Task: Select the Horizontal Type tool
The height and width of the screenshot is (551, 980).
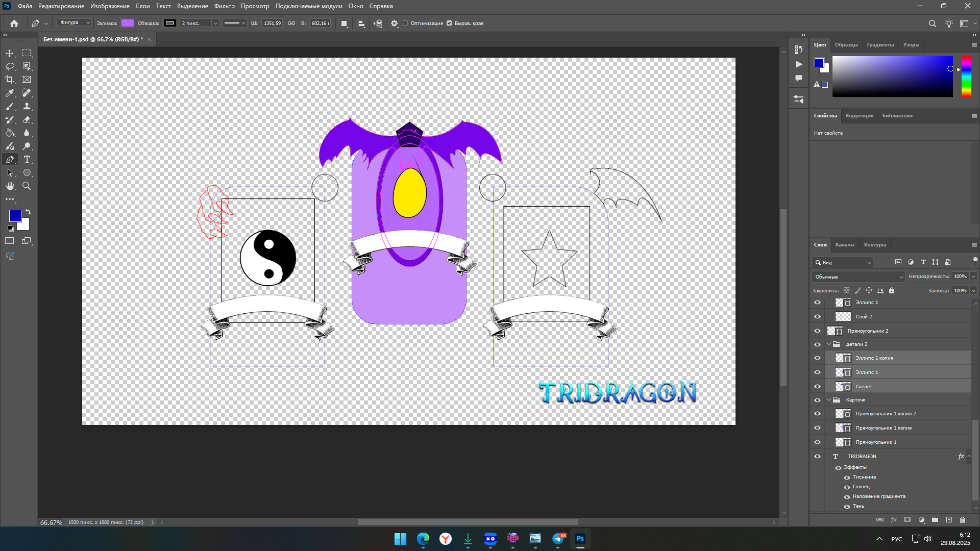Action: (27, 160)
